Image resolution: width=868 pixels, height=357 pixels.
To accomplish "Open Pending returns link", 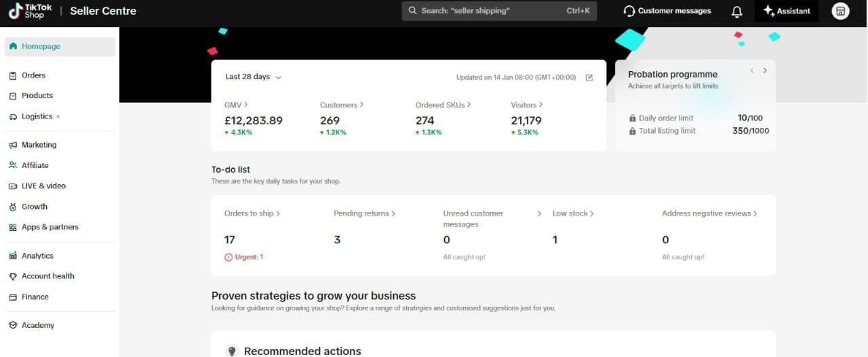I will tap(364, 213).
